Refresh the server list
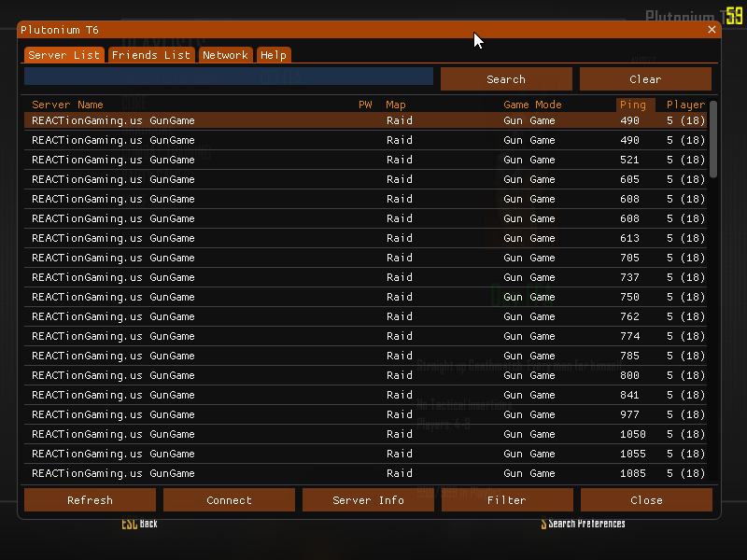 tap(90, 500)
